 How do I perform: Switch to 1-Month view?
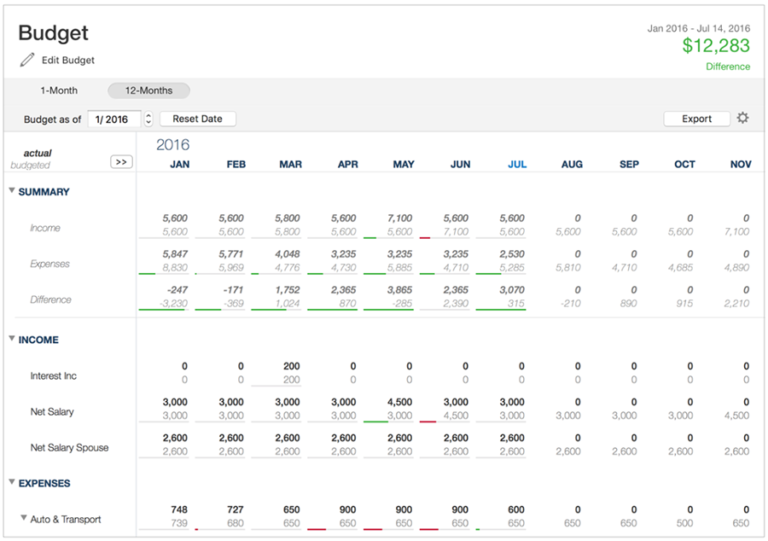coord(59,91)
